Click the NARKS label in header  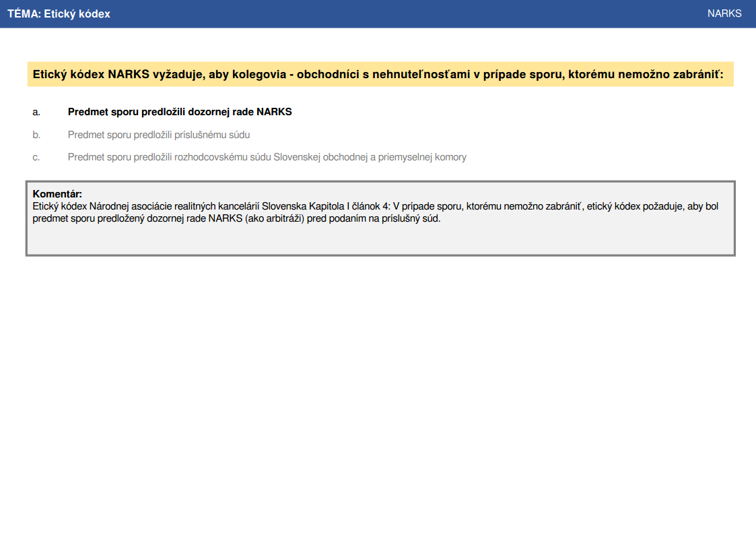[724, 13]
